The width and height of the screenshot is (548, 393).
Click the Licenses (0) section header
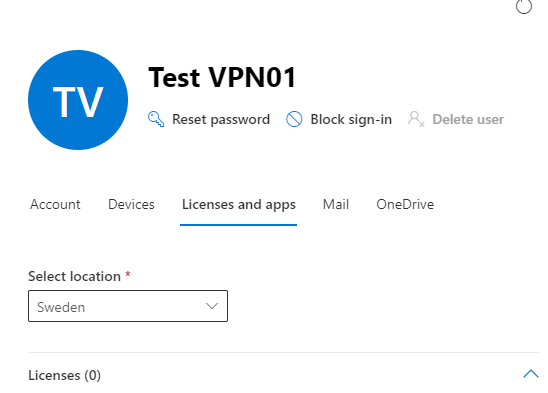click(x=64, y=375)
